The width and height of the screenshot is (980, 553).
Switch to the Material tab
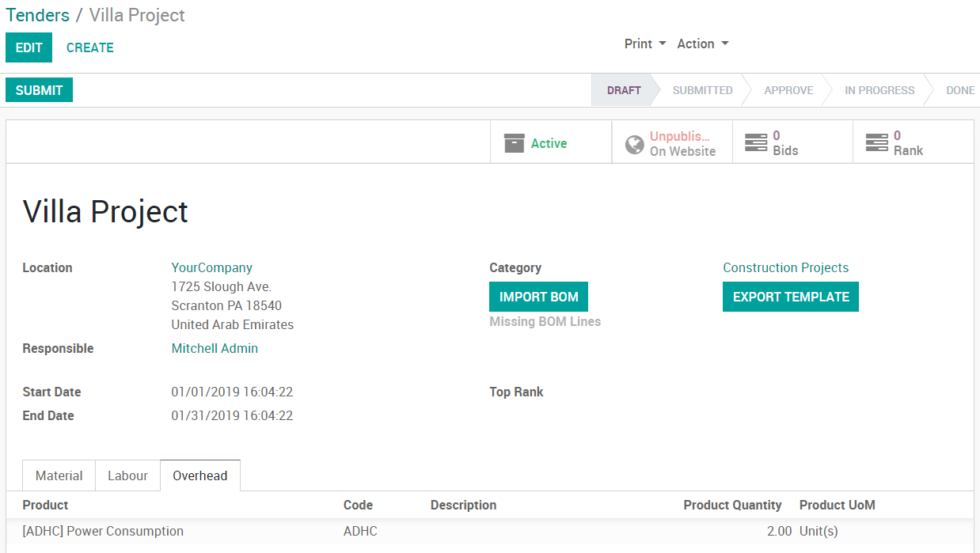click(x=59, y=475)
